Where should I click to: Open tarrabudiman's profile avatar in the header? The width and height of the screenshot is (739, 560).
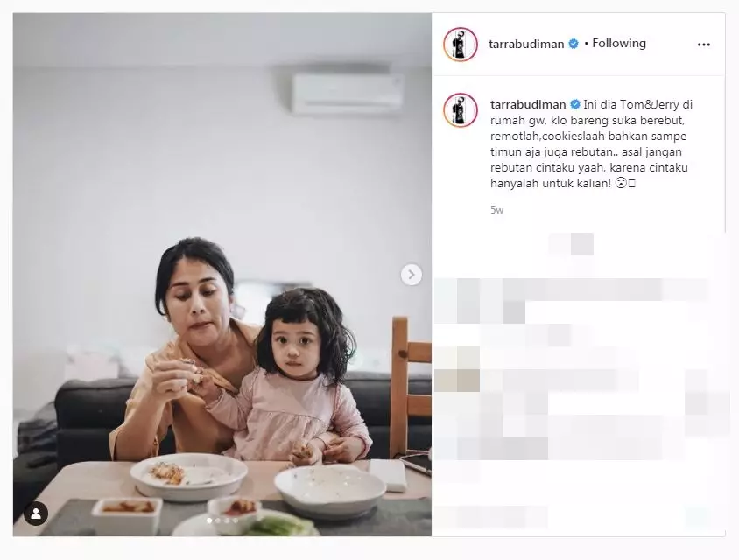point(461,45)
